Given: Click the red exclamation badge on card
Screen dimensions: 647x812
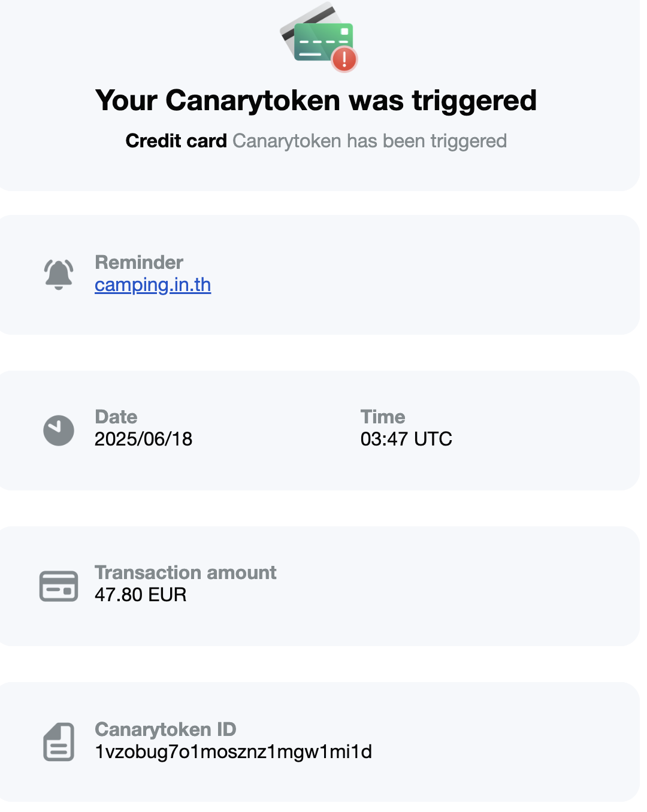Looking at the screenshot, I should tap(344, 59).
